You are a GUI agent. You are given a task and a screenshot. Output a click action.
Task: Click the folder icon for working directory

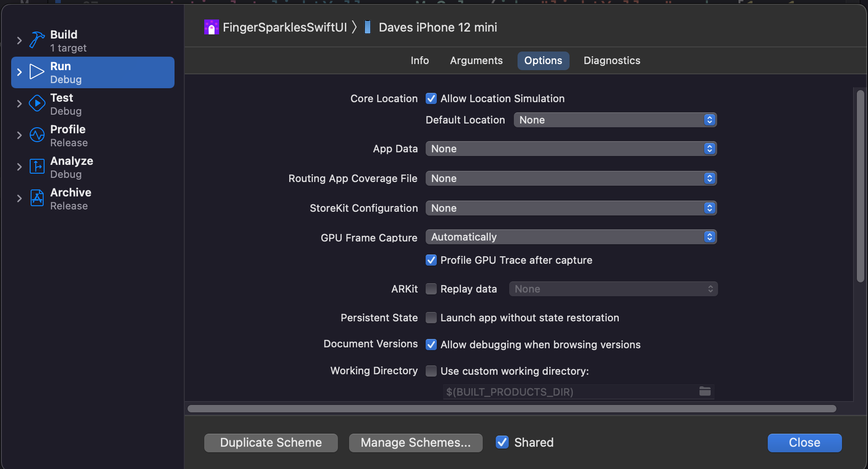click(x=705, y=391)
